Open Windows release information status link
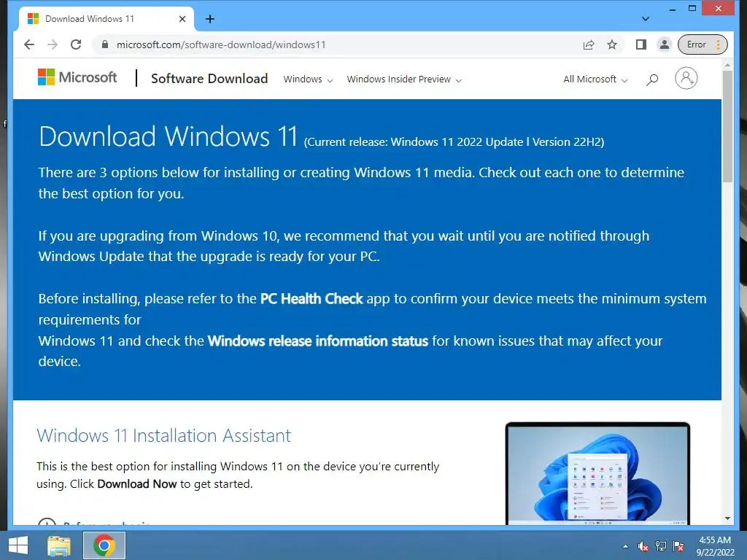This screenshot has height=560, width=747. (318, 341)
